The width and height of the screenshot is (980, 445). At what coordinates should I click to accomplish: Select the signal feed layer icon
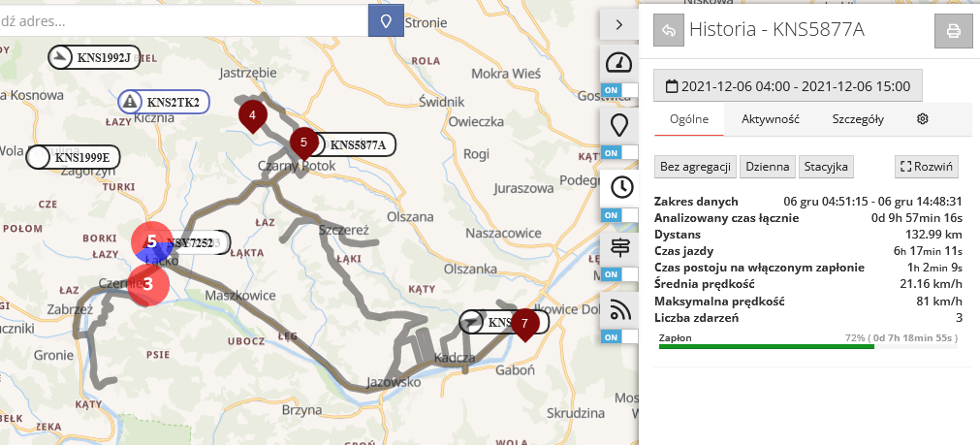pos(618,310)
